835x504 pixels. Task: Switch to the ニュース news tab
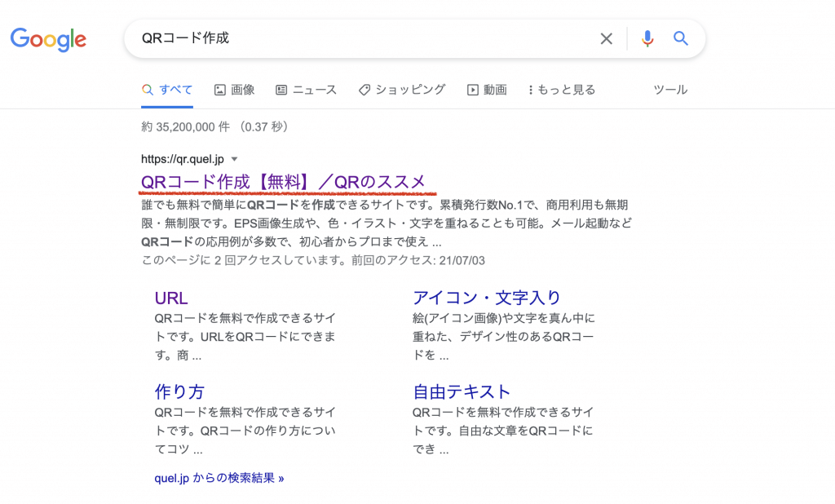(306, 90)
